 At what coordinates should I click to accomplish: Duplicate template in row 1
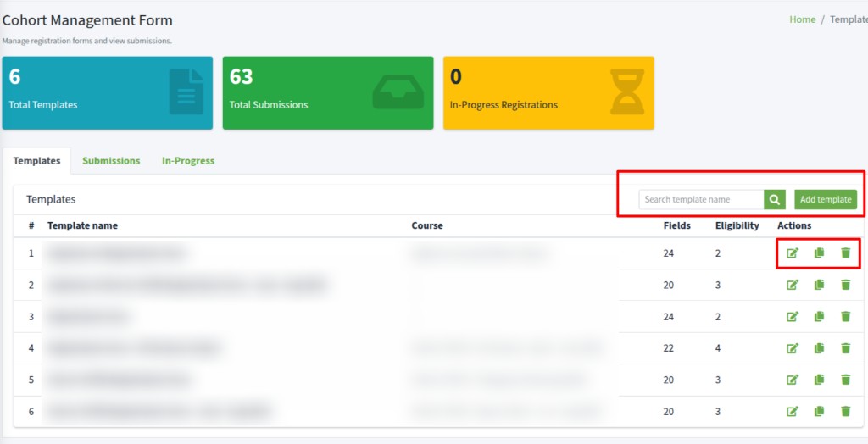(820, 253)
